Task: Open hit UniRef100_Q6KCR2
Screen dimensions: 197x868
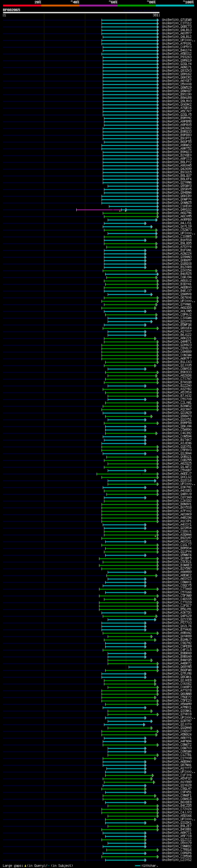Action: pos(177,78)
